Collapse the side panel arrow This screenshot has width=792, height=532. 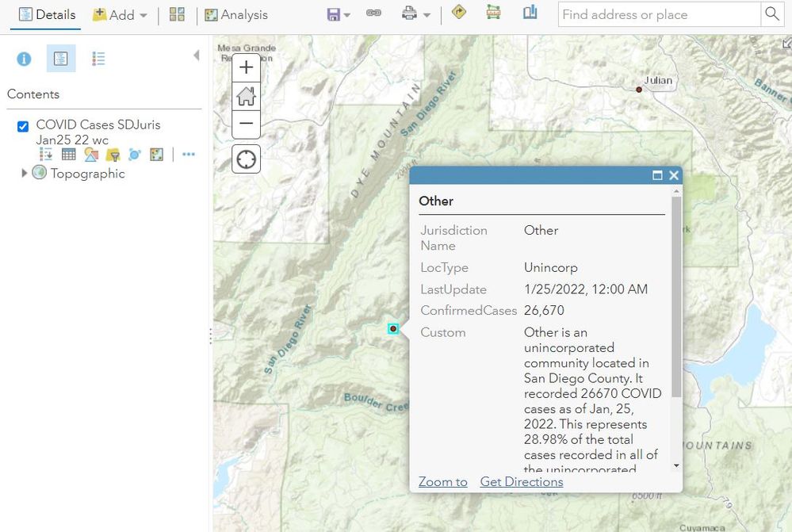pyautogui.click(x=196, y=55)
